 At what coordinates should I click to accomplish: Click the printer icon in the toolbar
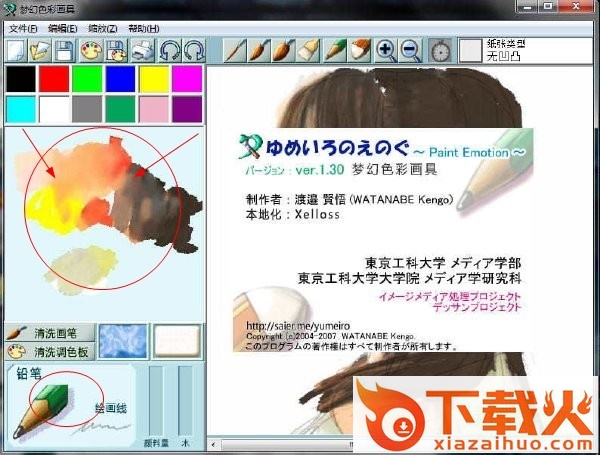coord(142,50)
